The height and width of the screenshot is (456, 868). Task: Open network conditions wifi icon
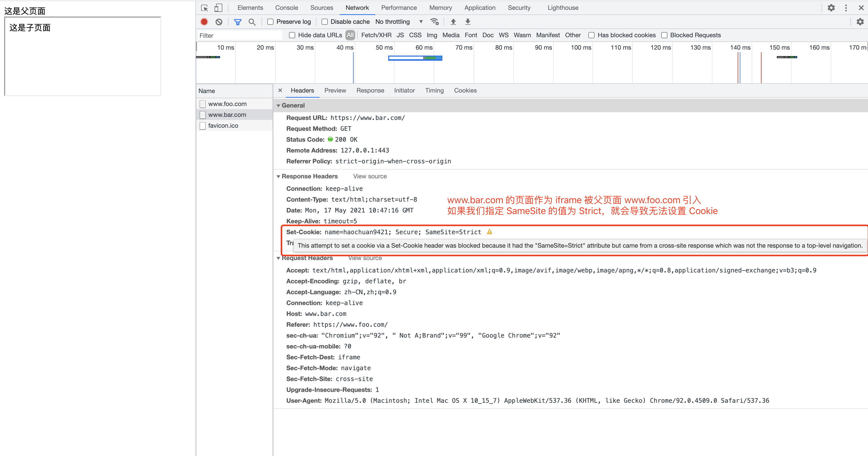[435, 22]
